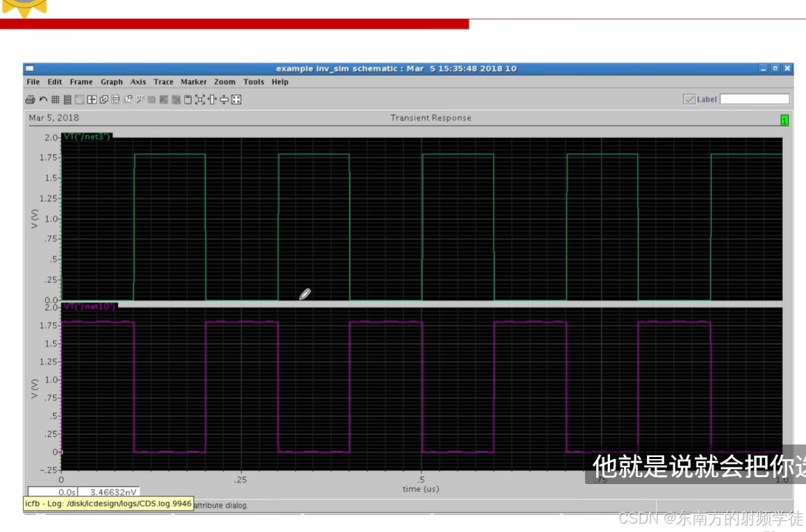Open the File menu
The width and height of the screenshot is (806, 532).
[x=33, y=82]
